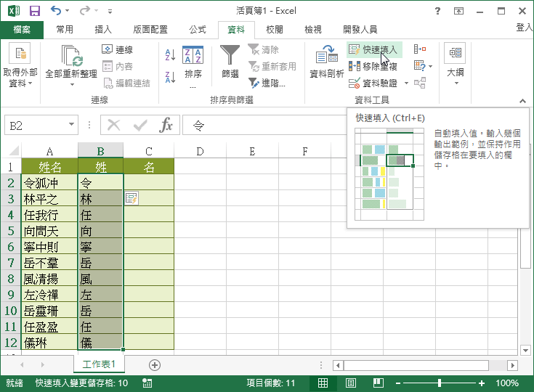
Task: Collapse the ribbon with the chevron
Action: 522,101
